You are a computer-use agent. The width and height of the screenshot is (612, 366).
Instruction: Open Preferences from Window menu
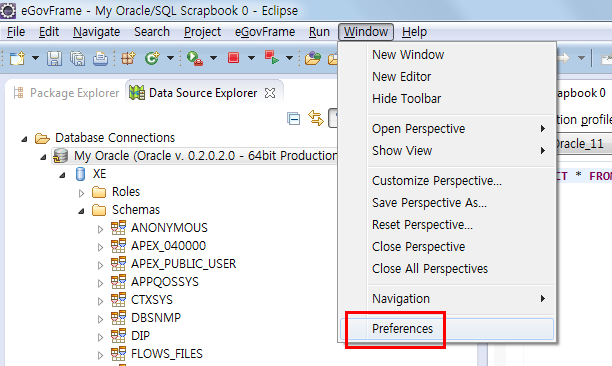point(447,329)
